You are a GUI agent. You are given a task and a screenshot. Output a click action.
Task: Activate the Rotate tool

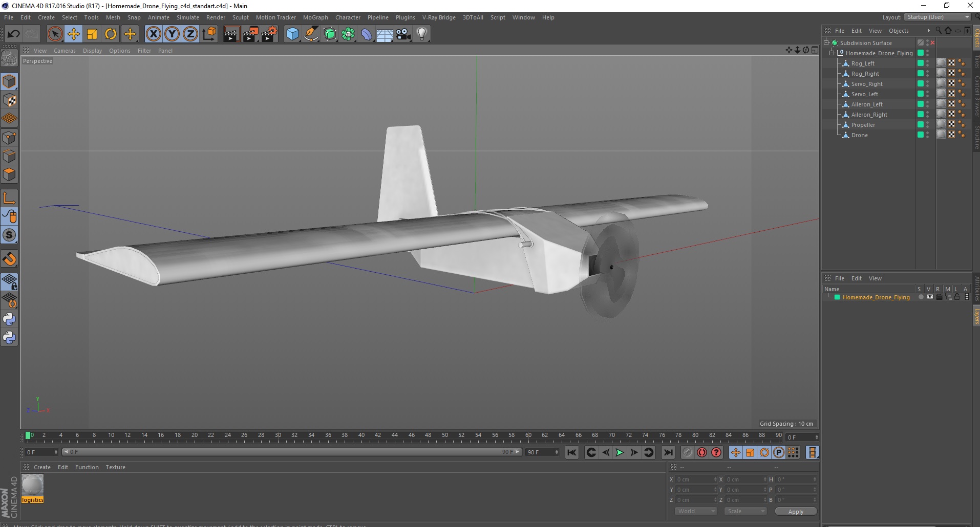[111, 34]
